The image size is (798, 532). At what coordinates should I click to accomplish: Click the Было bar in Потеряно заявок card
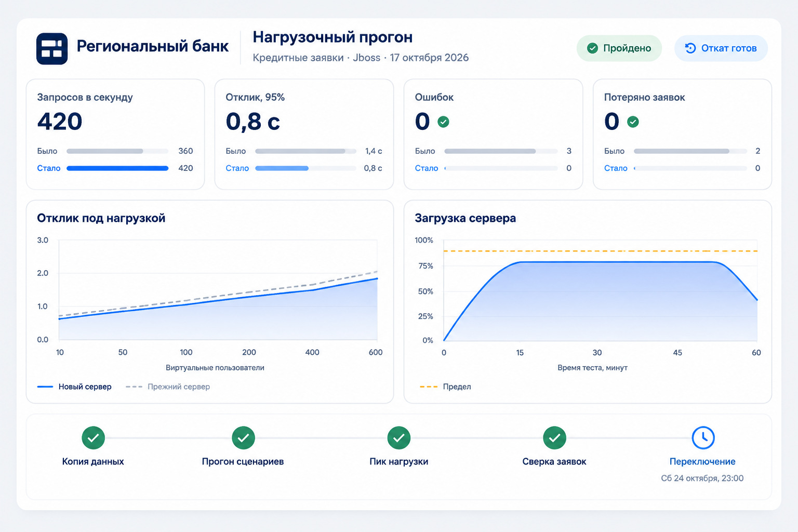(x=690, y=151)
